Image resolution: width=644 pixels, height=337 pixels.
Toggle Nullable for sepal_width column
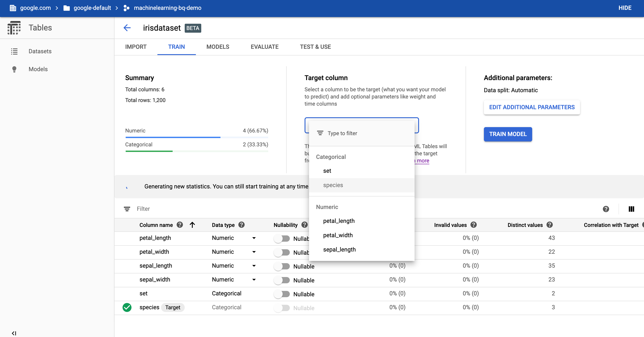point(282,280)
